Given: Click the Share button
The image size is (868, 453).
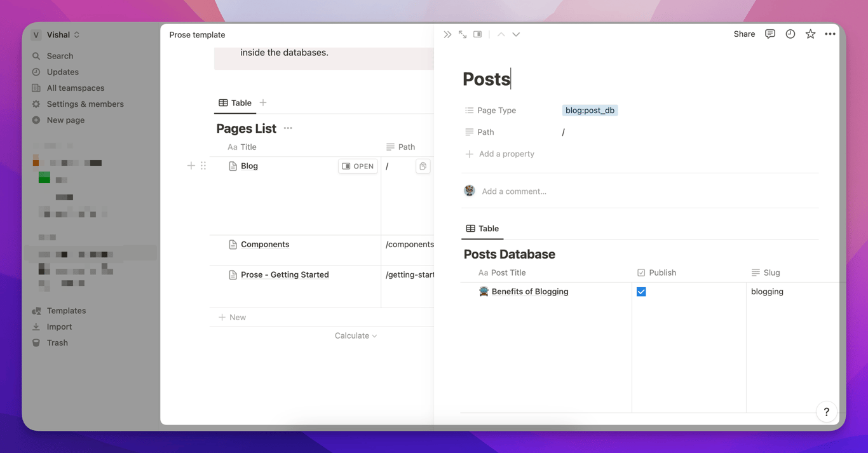Looking at the screenshot, I should tap(744, 34).
